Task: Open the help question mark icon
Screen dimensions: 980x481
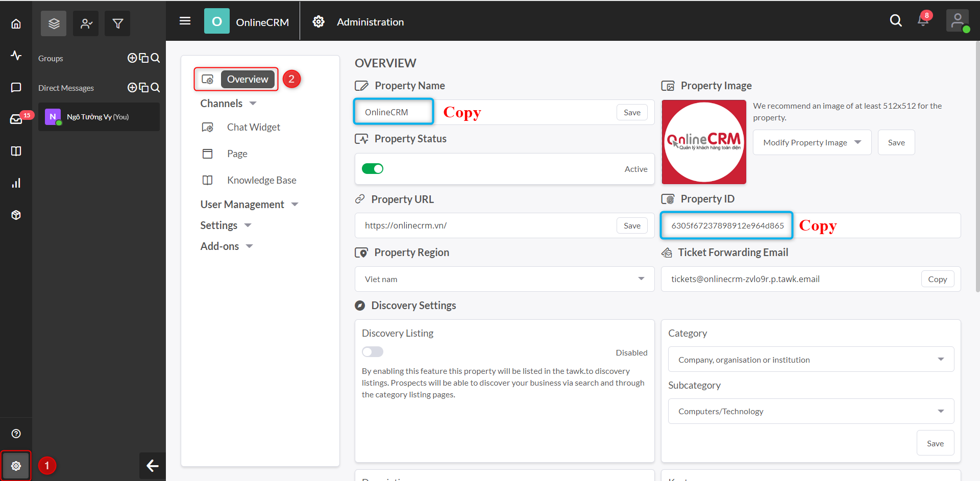Action: (x=16, y=434)
